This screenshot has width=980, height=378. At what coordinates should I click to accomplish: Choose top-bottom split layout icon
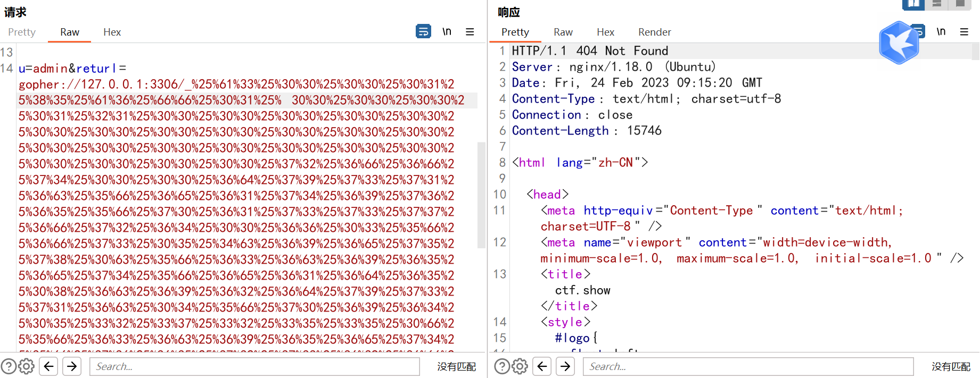coord(937,4)
